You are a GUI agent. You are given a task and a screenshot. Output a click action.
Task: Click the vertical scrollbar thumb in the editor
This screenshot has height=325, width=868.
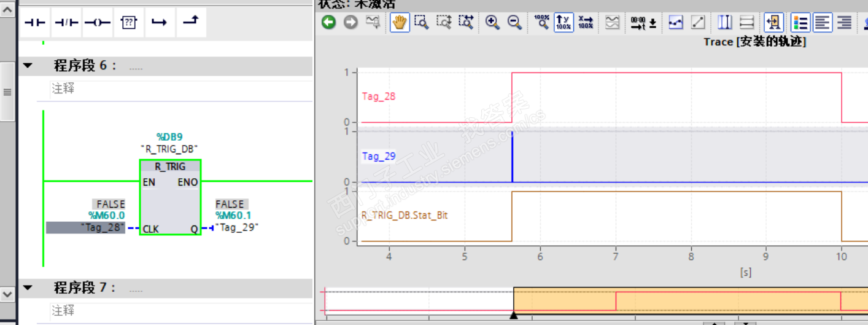click(x=7, y=92)
